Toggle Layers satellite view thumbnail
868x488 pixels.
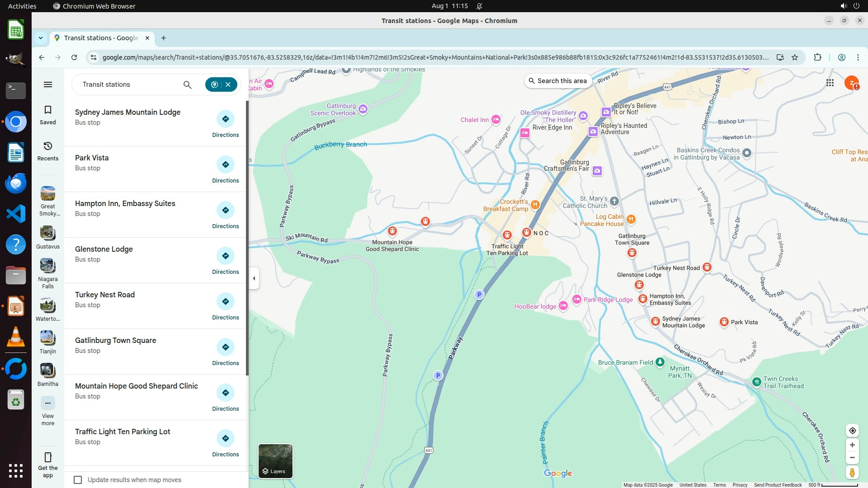click(x=275, y=461)
